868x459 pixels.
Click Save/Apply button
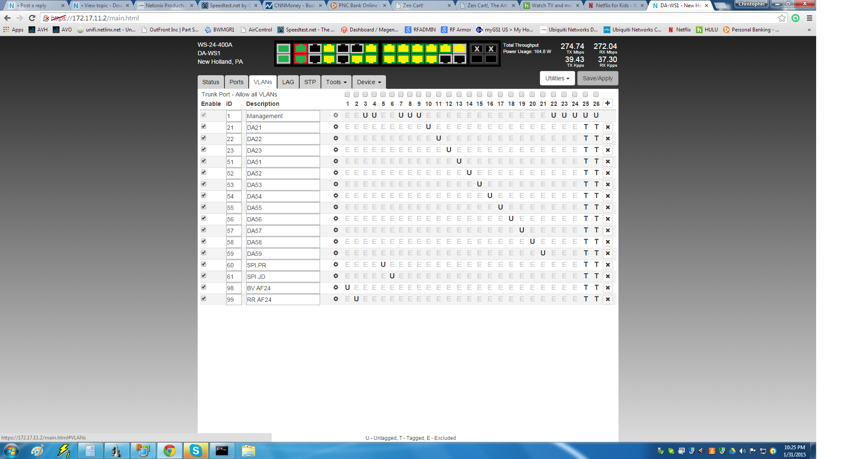coord(598,77)
